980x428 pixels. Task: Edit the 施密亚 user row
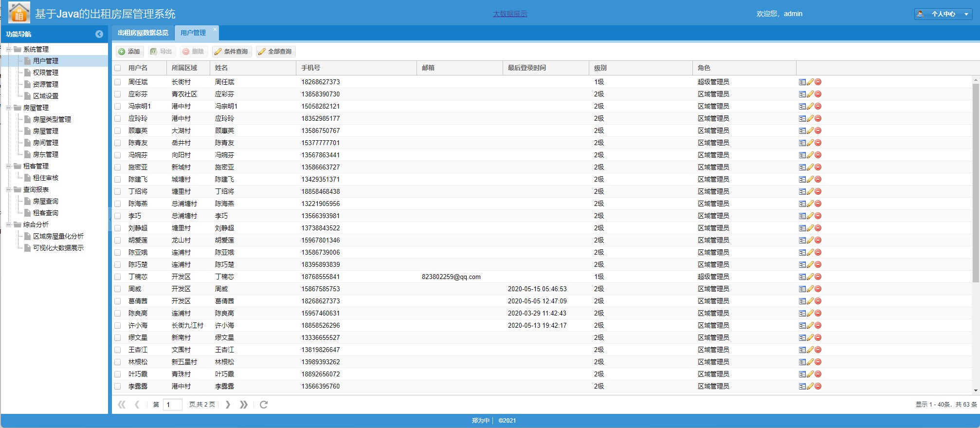click(x=810, y=167)
